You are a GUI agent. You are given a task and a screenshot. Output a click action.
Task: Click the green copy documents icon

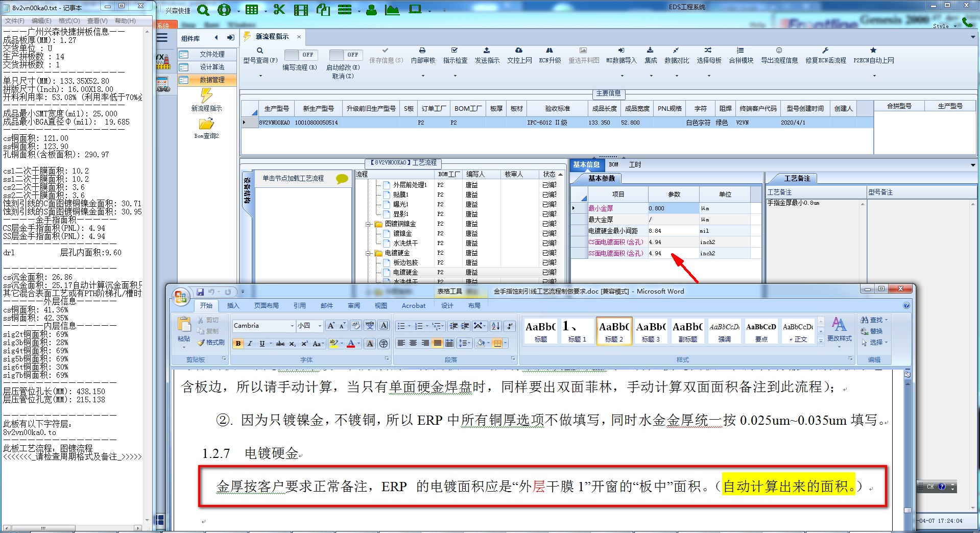point(323,10)
